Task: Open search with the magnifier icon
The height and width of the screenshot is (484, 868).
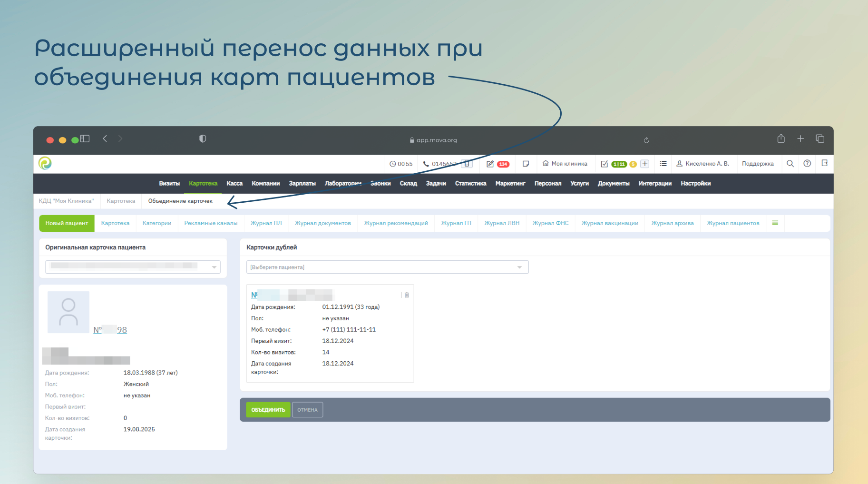Action: [x=790, y=164]
